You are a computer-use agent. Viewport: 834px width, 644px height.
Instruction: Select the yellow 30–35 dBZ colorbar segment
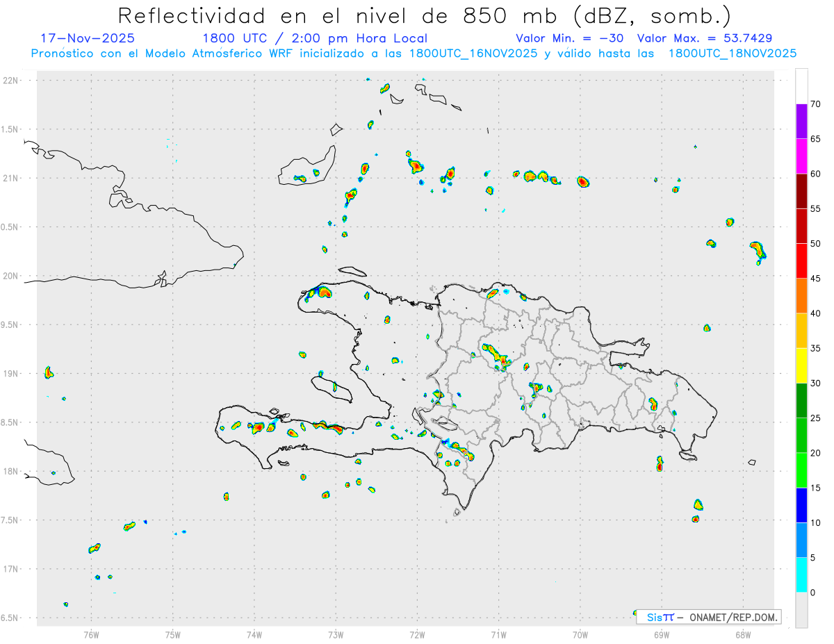pos(801,365)
